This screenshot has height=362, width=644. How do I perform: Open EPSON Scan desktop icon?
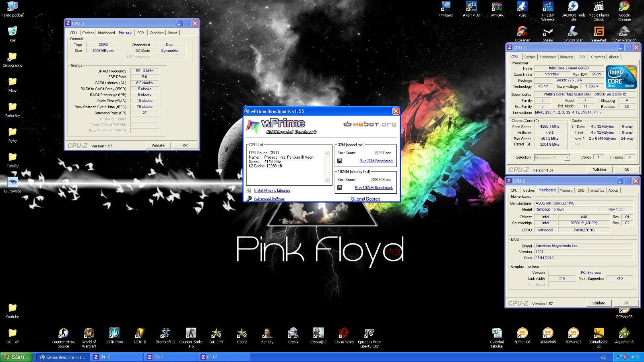tap(573, 34)
